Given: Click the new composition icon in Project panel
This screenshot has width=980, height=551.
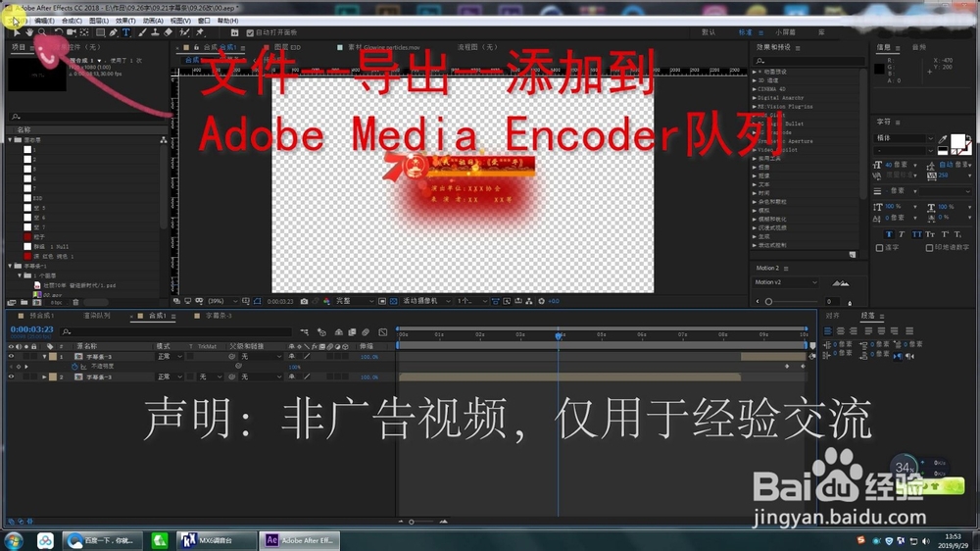Looking at the screenshot, I should click(x=37, y=303).
